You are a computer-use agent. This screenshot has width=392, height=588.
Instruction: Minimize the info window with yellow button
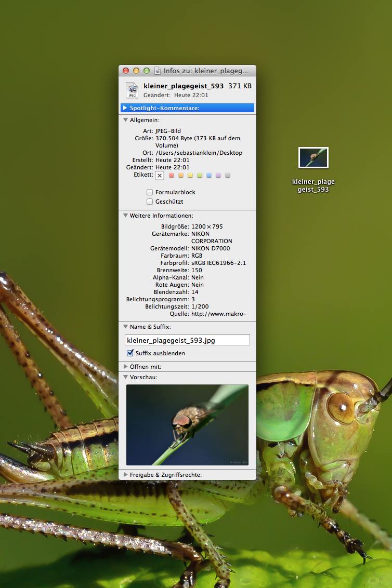(136, 71)
